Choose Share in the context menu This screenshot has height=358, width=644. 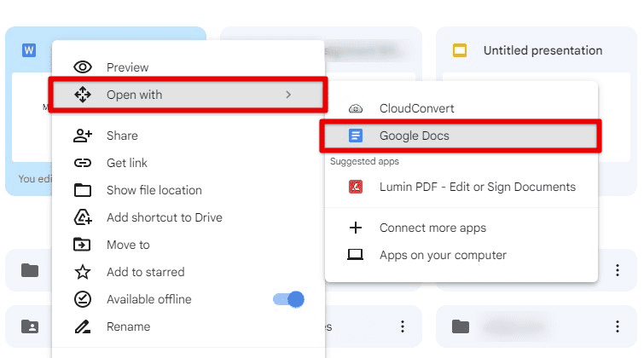coord(189,136)
